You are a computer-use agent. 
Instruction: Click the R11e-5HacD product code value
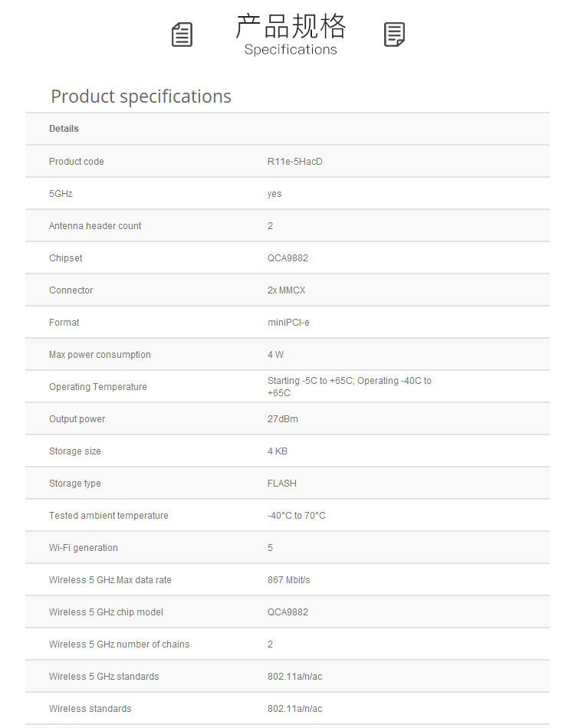coord(295,162)
